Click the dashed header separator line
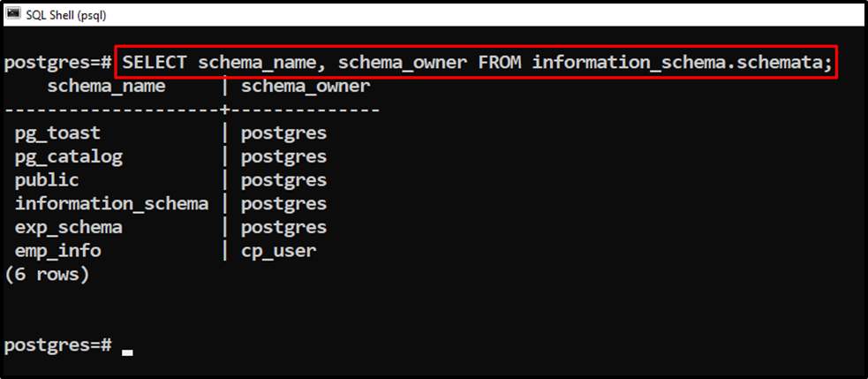This screenshot has width=868, height=379. [192, 110]
